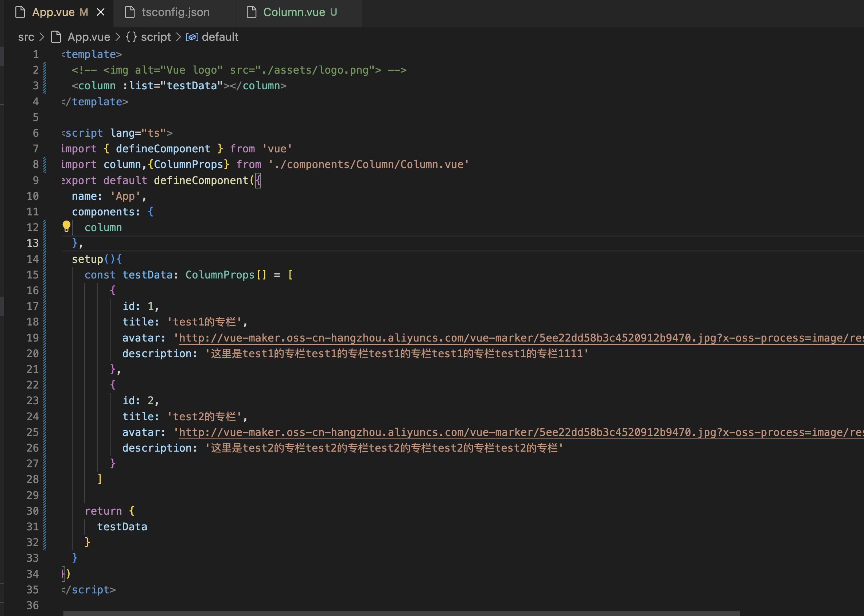Click 'id: 2,' on line 23
The width and height of the screenshot is (864, 616).
pos(141,401)
